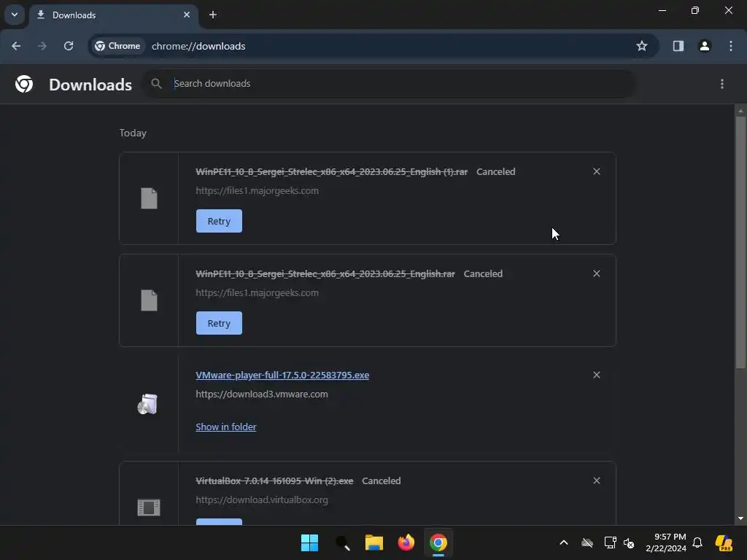
Task: Open Chrome's three-dot main menu
Action: [731, 46]
